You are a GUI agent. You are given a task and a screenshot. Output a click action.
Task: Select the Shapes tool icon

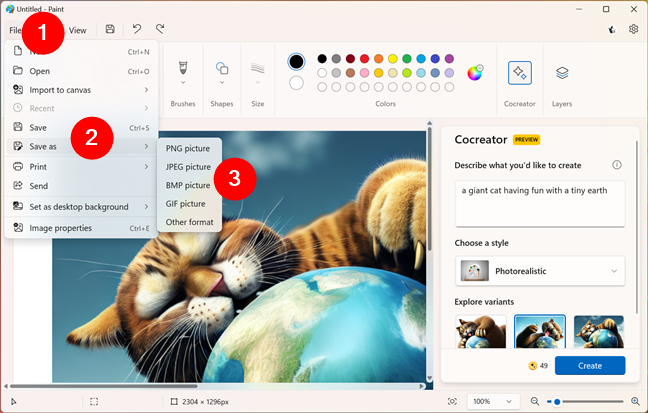point(222,68)
